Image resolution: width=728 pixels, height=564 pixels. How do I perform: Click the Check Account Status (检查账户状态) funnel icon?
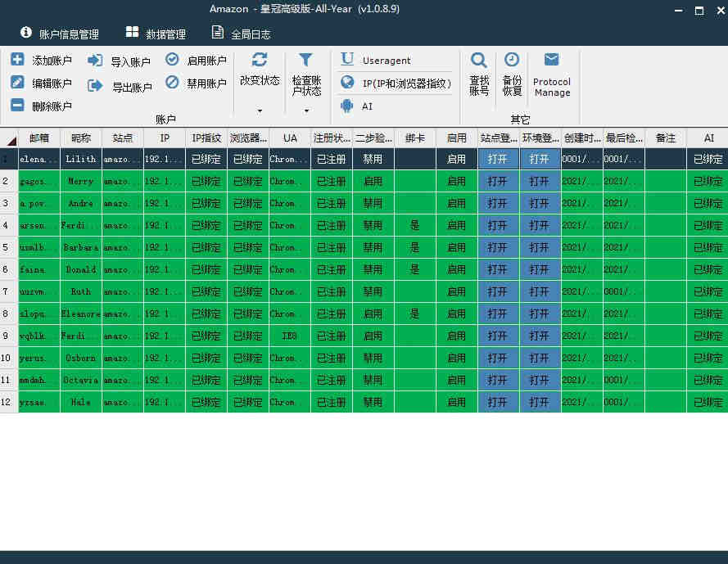coord(305,60)
